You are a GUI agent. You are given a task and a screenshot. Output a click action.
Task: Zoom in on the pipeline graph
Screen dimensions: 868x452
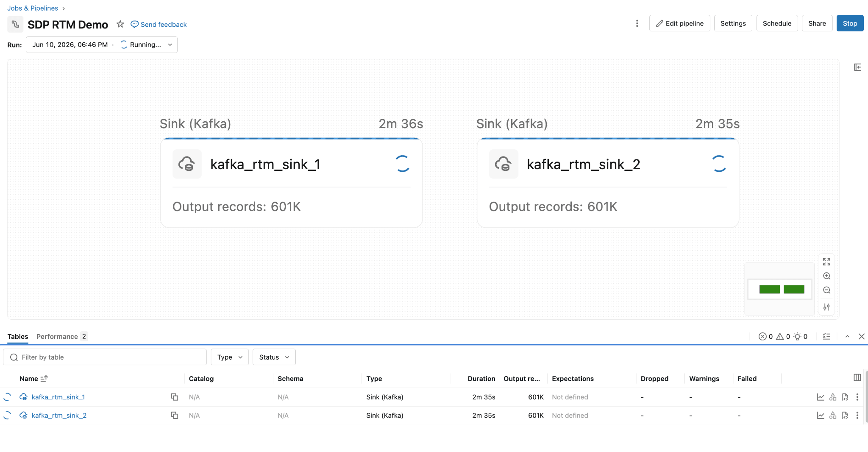[826, 276]
